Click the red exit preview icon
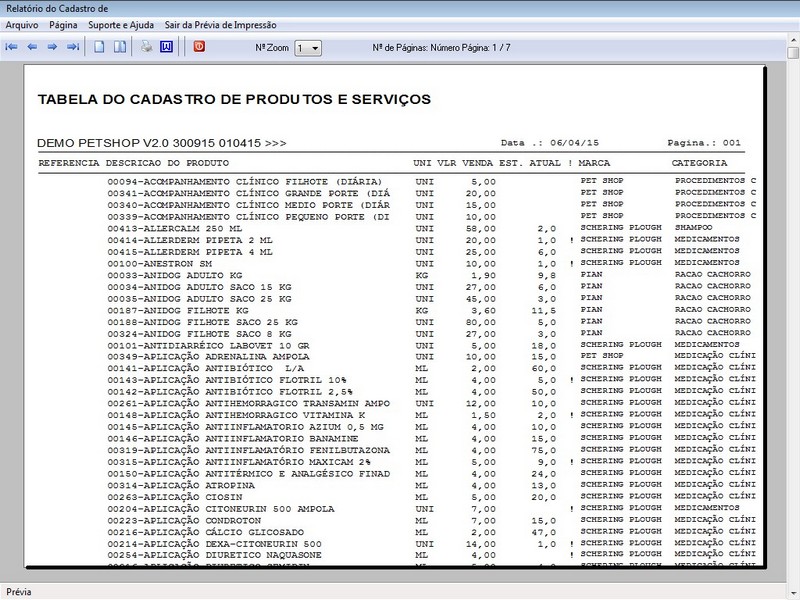 point(198,47)
